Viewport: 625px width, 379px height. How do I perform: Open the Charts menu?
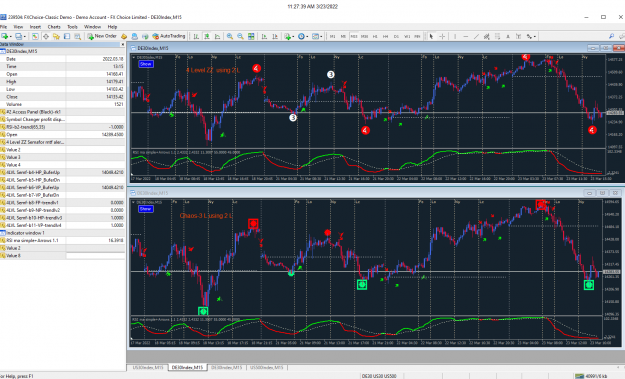click(54, 27)
